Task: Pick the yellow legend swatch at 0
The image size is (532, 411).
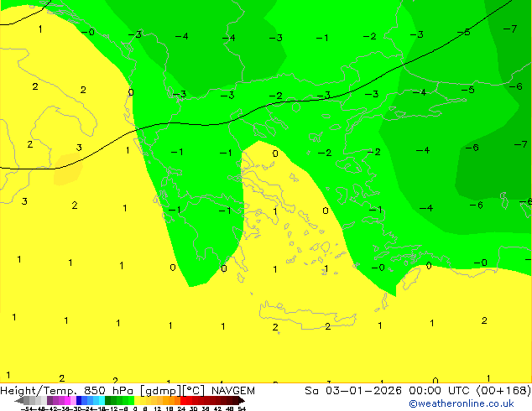Action: (x=137, y=400)
